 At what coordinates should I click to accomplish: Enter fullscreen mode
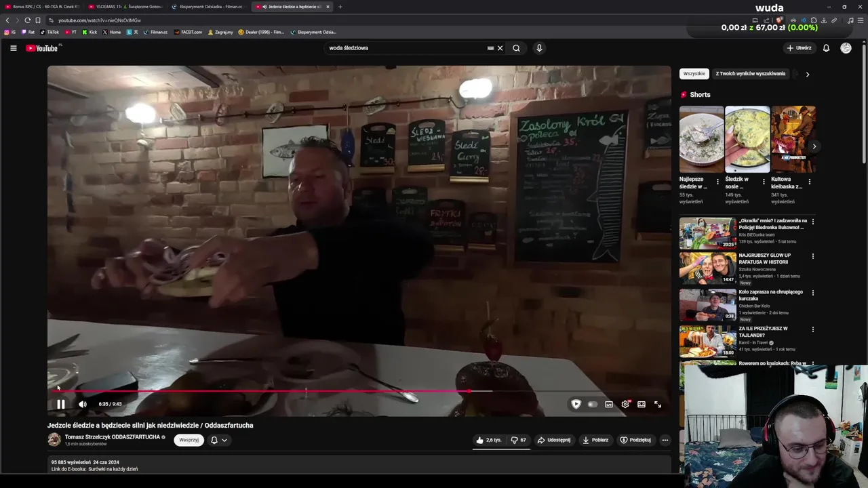[658, 404]
